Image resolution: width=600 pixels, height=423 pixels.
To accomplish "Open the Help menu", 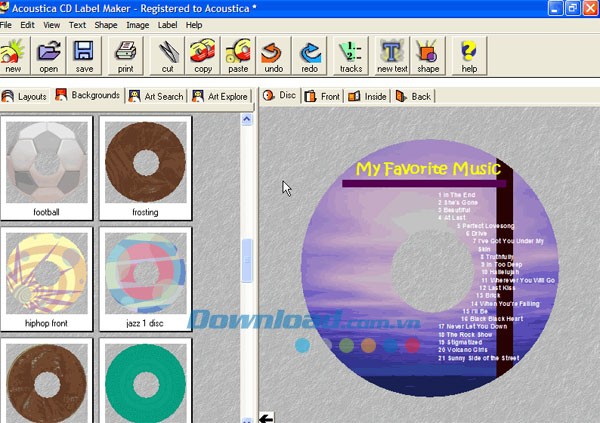I will pos(194,25).
